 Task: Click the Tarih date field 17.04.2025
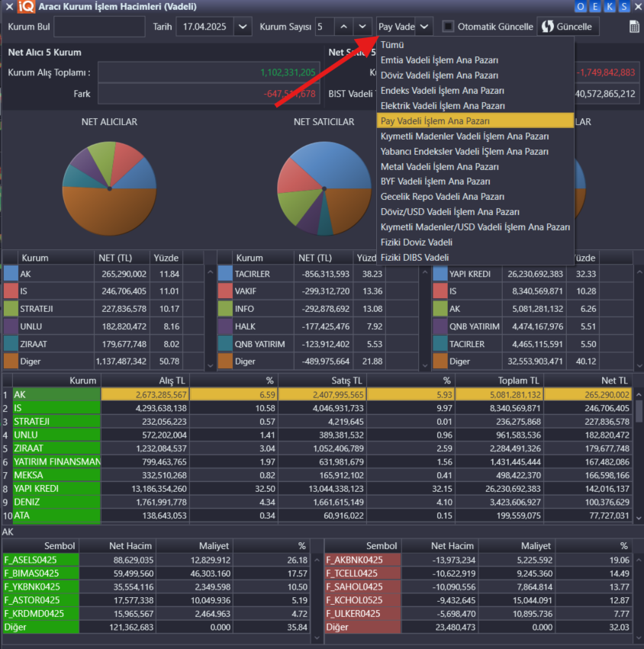204,27
